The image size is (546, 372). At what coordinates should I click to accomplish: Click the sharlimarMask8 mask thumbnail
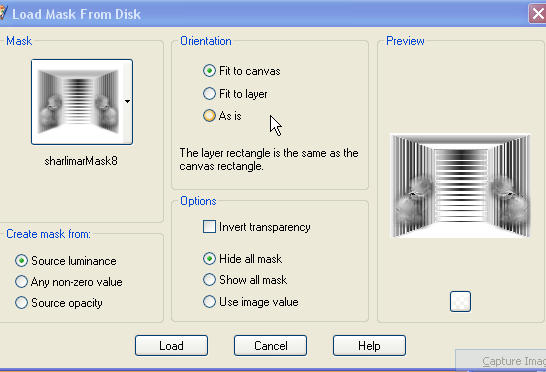coord(78,102)
